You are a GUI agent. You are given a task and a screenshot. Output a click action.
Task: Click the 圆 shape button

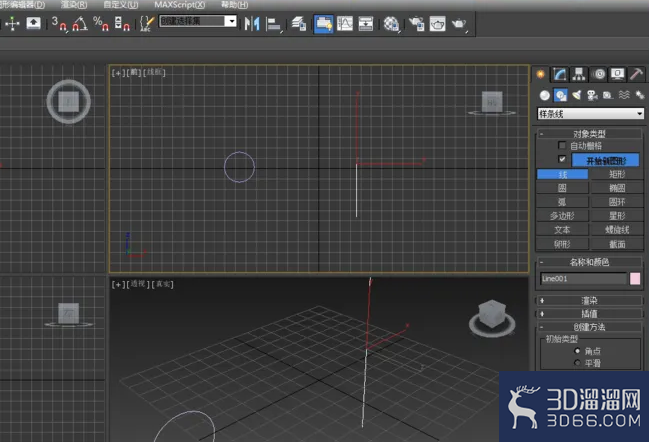[x=562, y=188]
